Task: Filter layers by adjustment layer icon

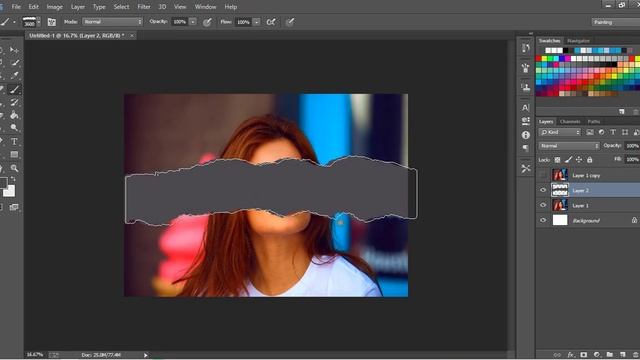Action: click(x=601, y=132)
